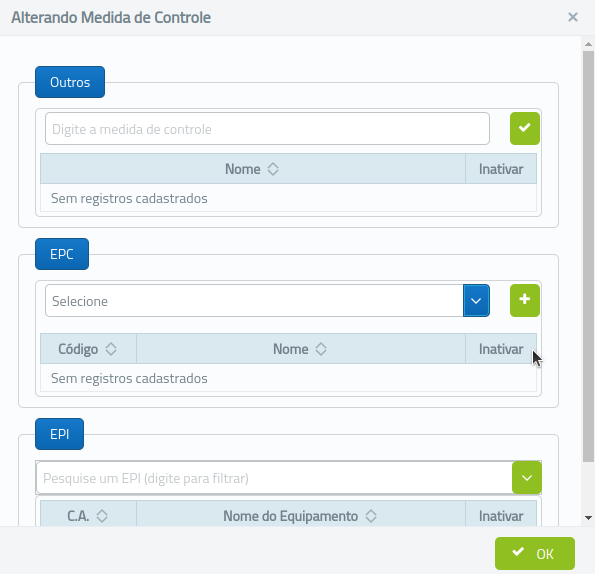Image resolution: width=595 pixels, height=574 pixels.
Task: Select the EPC section tab
Action: click(62, 254)
